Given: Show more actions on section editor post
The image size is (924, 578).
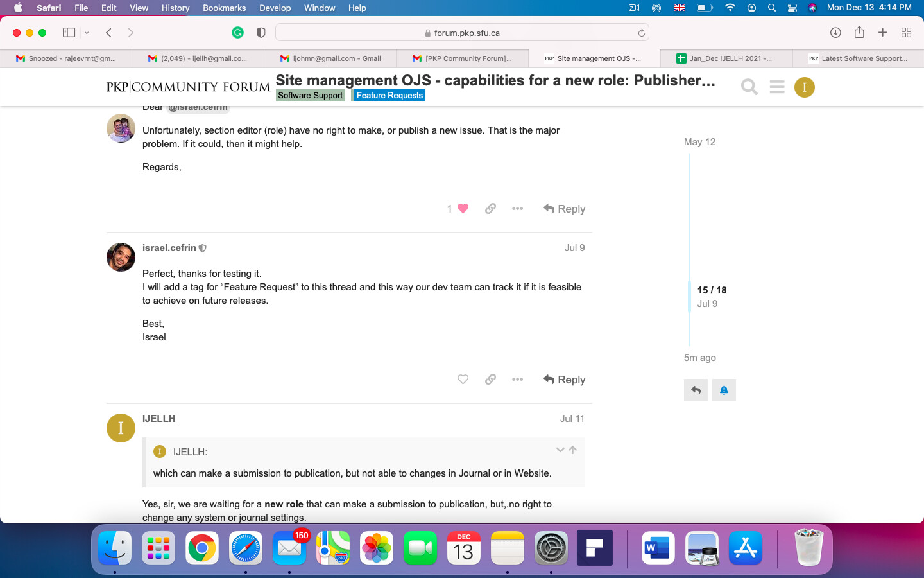Looking at the screenshot, I should pyautogui.click(x=518, y=209).
